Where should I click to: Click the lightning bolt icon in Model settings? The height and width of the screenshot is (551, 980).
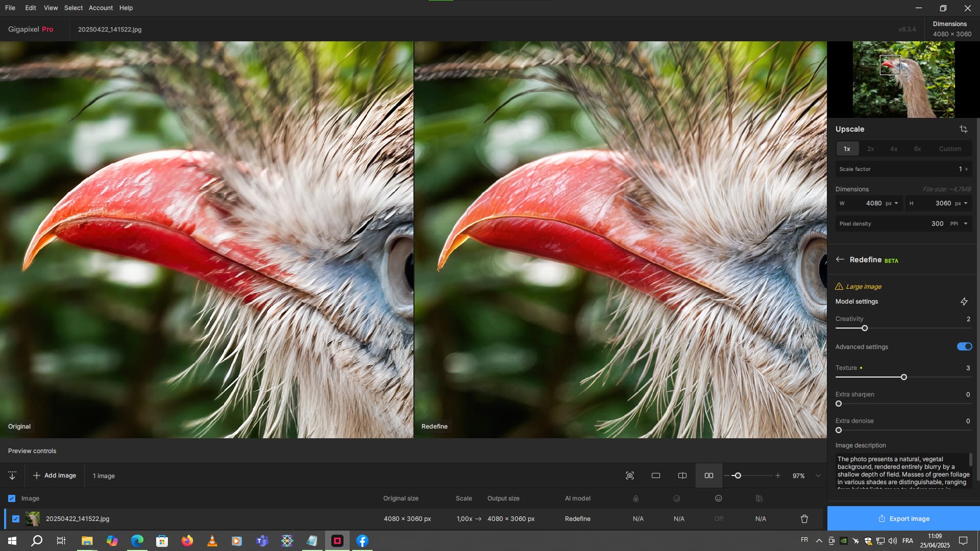coord(964,302)
